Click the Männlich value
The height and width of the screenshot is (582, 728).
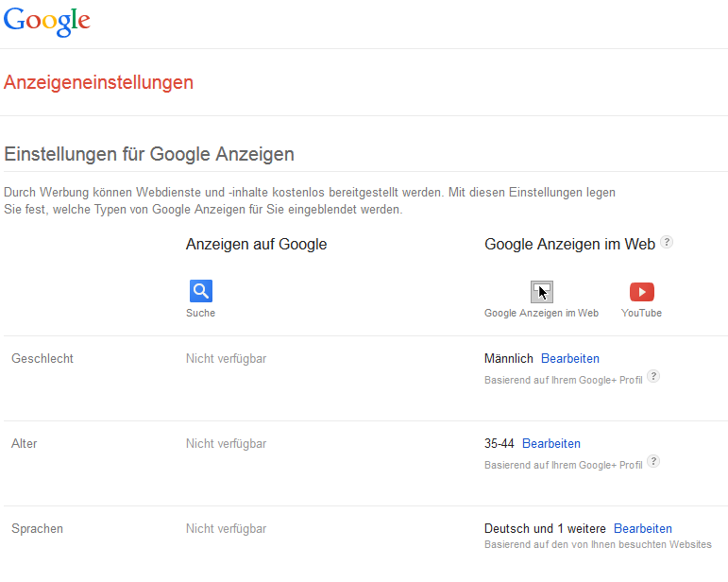[508, 359]
